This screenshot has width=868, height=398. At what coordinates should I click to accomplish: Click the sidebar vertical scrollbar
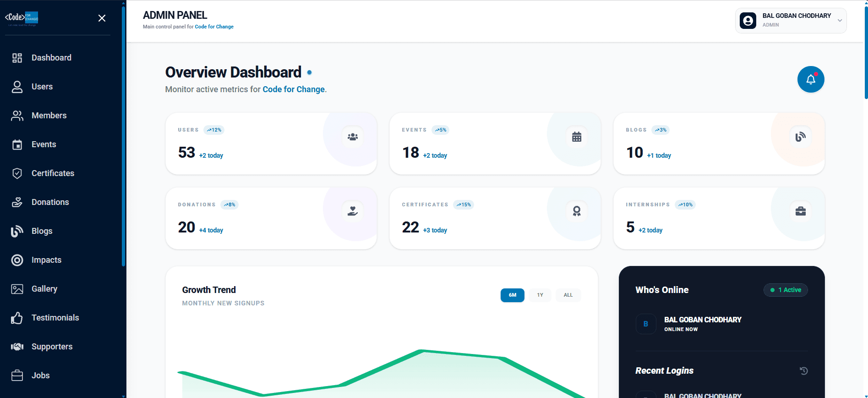click(123, 135)
